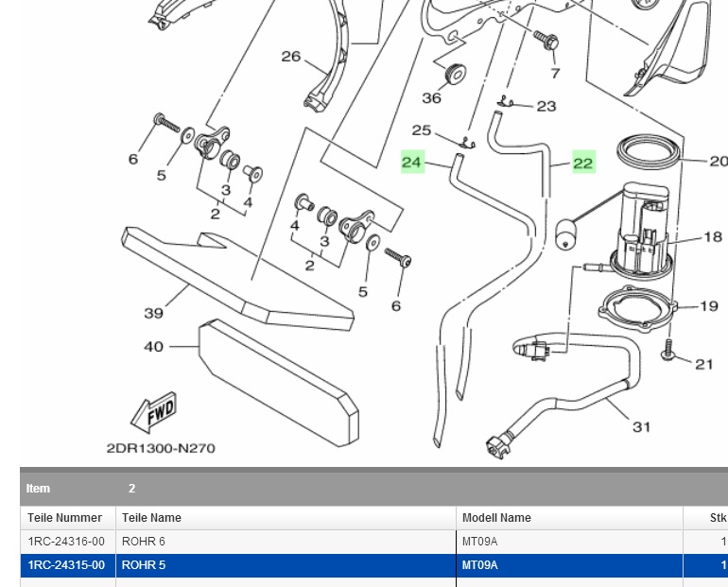Select part number 39 label in diagram

(x=153, y=313)
